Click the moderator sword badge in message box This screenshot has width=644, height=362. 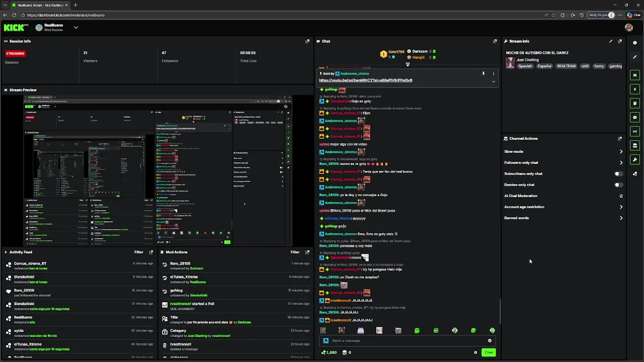[326, 340]
